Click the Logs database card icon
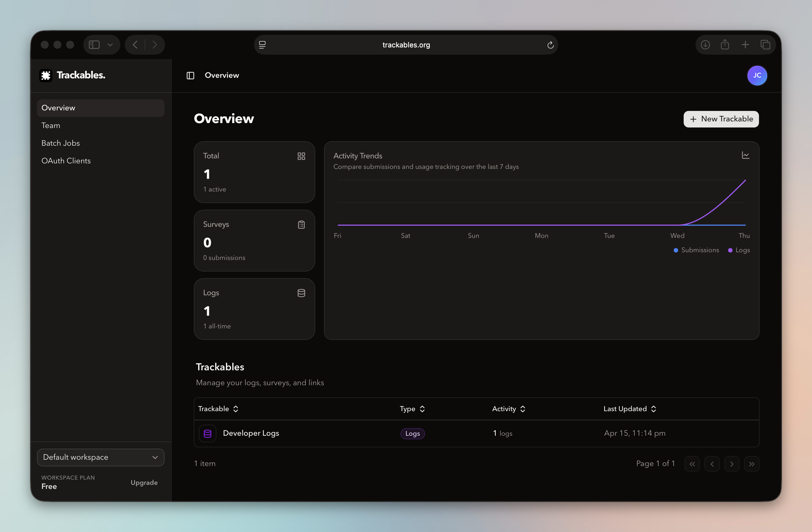Screen dimensions: 812x532 point(301,293)
